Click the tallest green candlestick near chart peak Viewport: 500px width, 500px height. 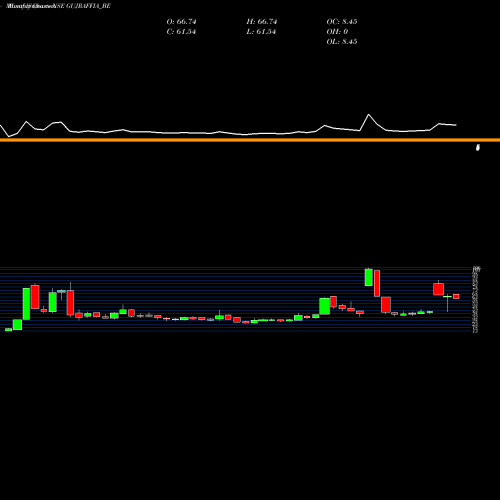[369, 277]
